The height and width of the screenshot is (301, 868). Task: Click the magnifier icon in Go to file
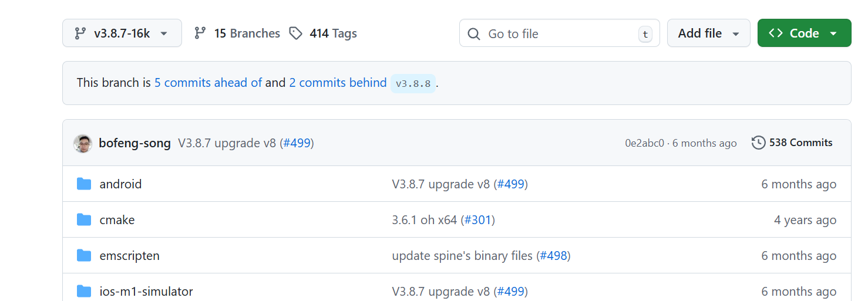pos(474,34)
